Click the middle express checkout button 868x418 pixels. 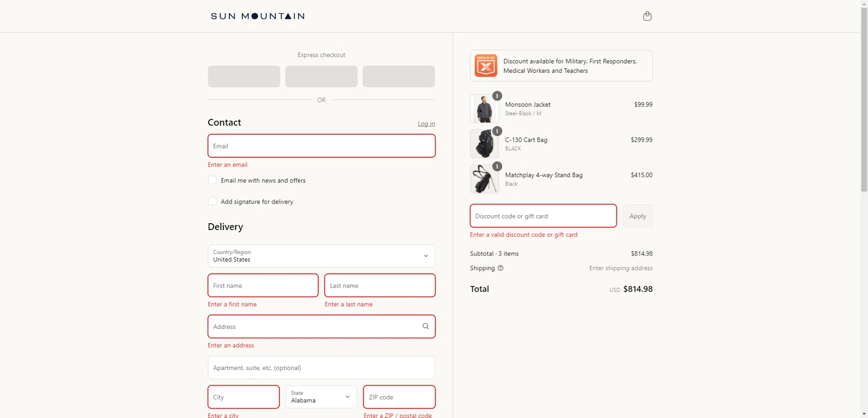coord(321,76)
